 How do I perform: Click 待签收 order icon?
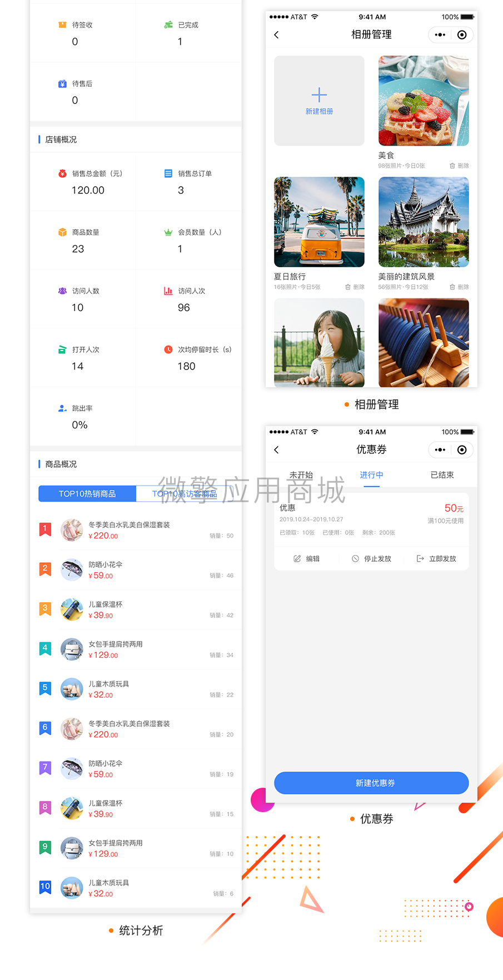point(62,25)
